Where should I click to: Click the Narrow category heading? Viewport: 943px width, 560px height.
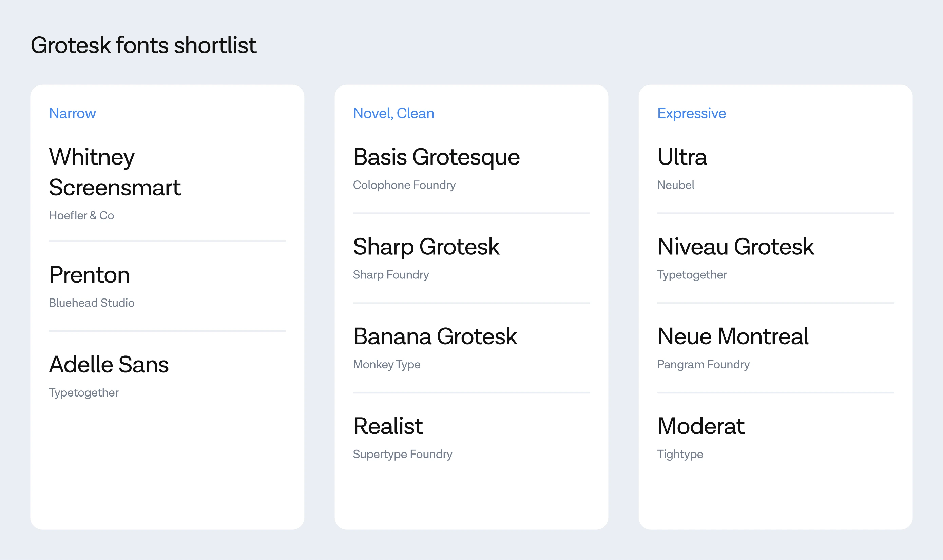point(73,113)
